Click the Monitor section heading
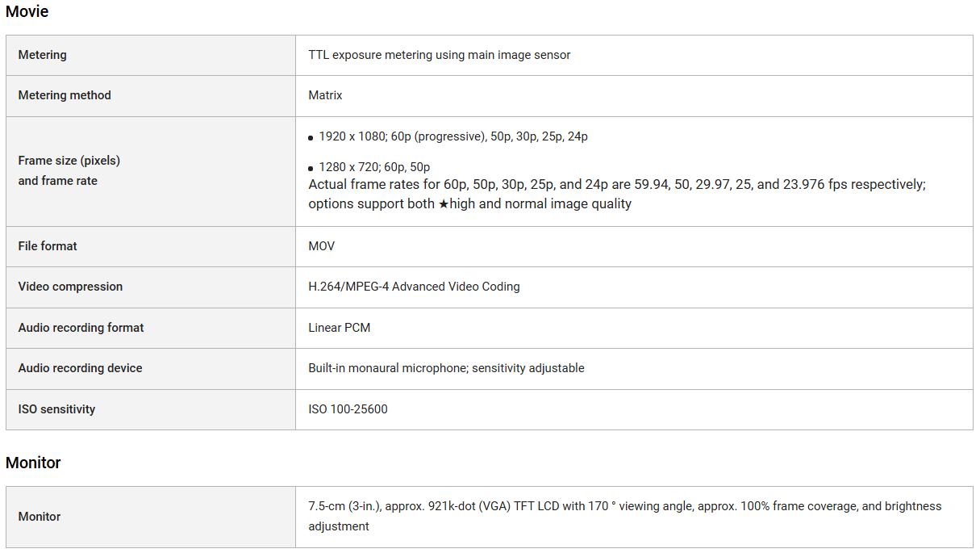Image resolution: width=980 pixels, height=553 pixels. pyautogui.click(x=33, y=463)
